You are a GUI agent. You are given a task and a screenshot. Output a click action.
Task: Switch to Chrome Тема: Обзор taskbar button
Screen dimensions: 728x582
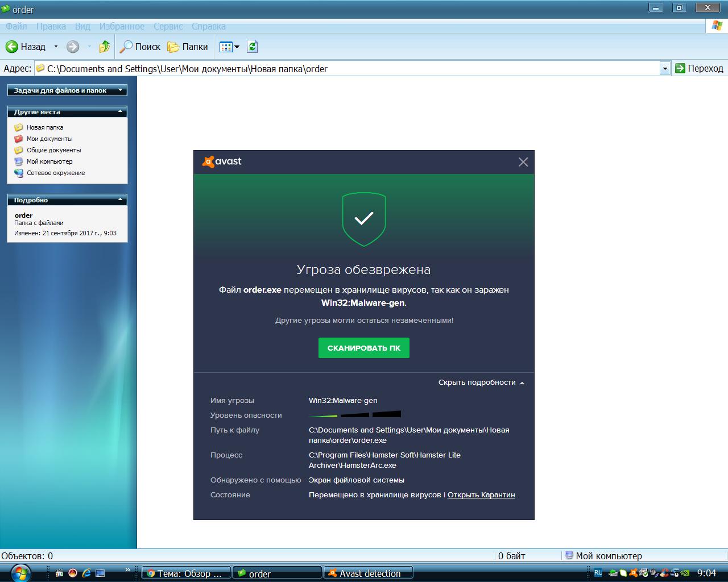[x=186, y=573]
